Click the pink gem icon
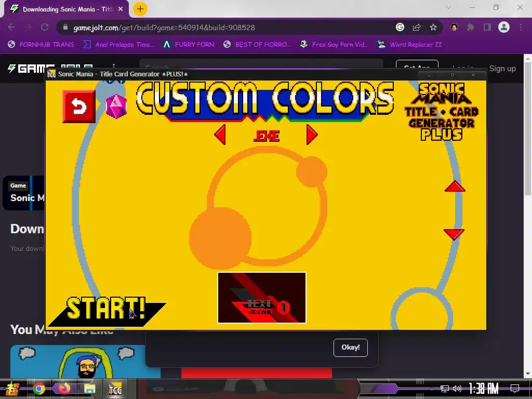This screenshot has height=399, width=532. pyautogui.click(x=116, y=106)
